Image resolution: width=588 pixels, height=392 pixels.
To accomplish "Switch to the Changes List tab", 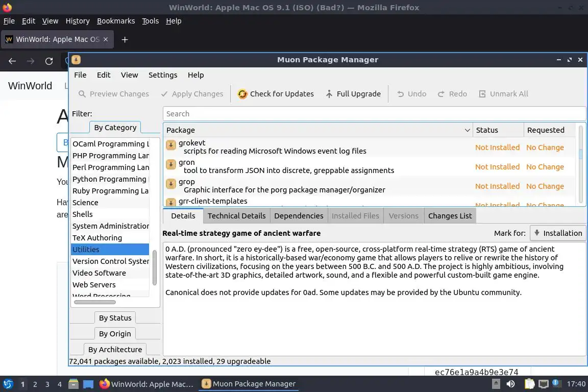I will tap(450, 216).
